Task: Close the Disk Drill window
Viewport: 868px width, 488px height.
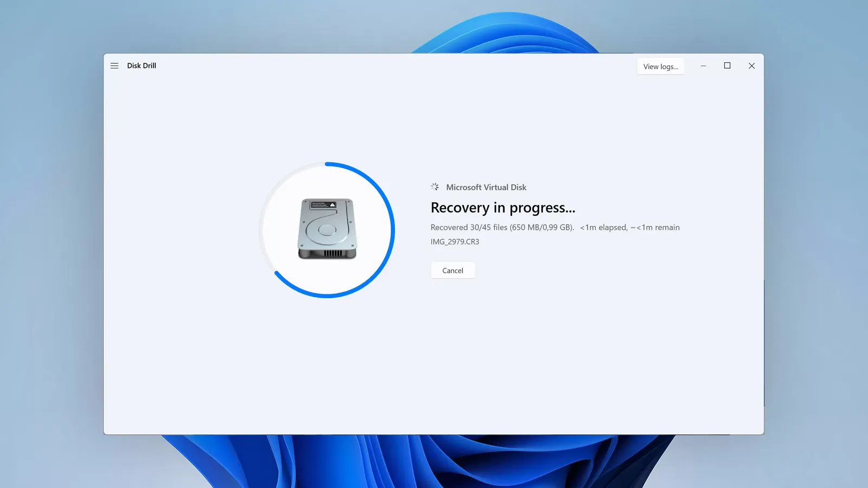Action: click(751, 66)
